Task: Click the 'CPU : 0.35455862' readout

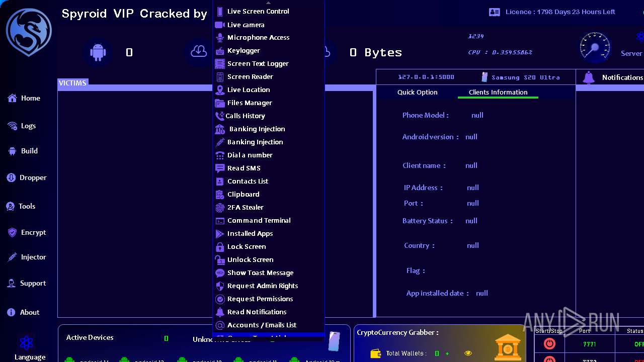Action: click(x=500, y=52)
